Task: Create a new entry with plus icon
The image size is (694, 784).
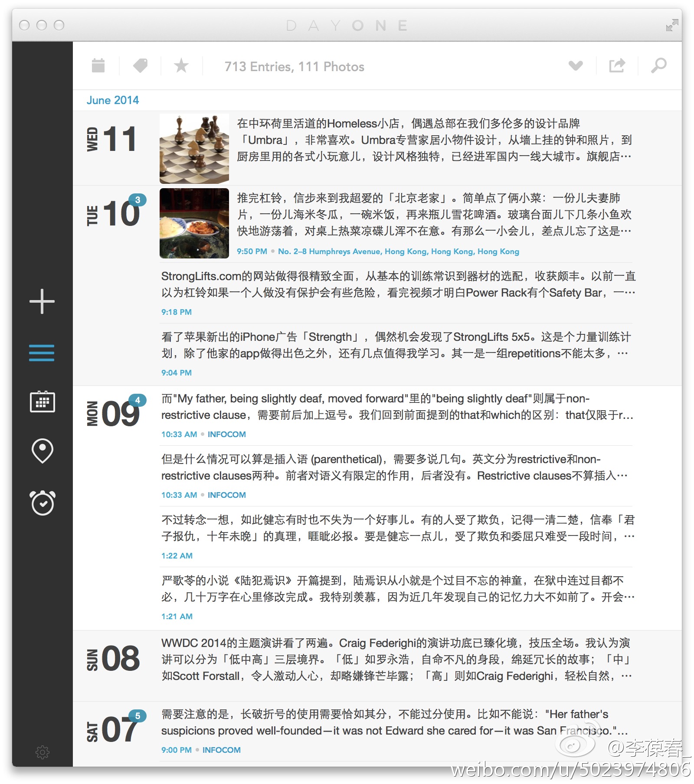Action: pos(42,301)
